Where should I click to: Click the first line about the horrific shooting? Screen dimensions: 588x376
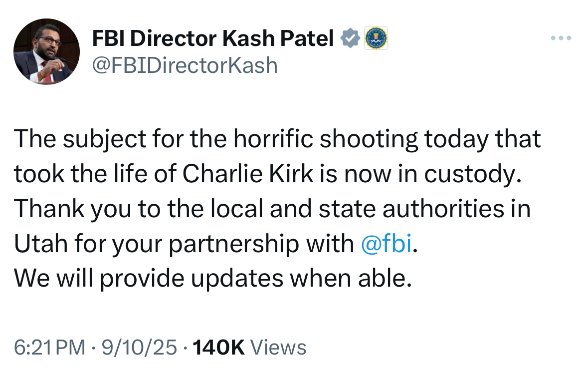[277, 139]
